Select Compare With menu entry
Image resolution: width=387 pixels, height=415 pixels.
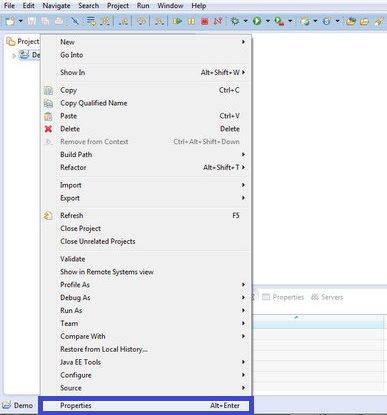146,336
